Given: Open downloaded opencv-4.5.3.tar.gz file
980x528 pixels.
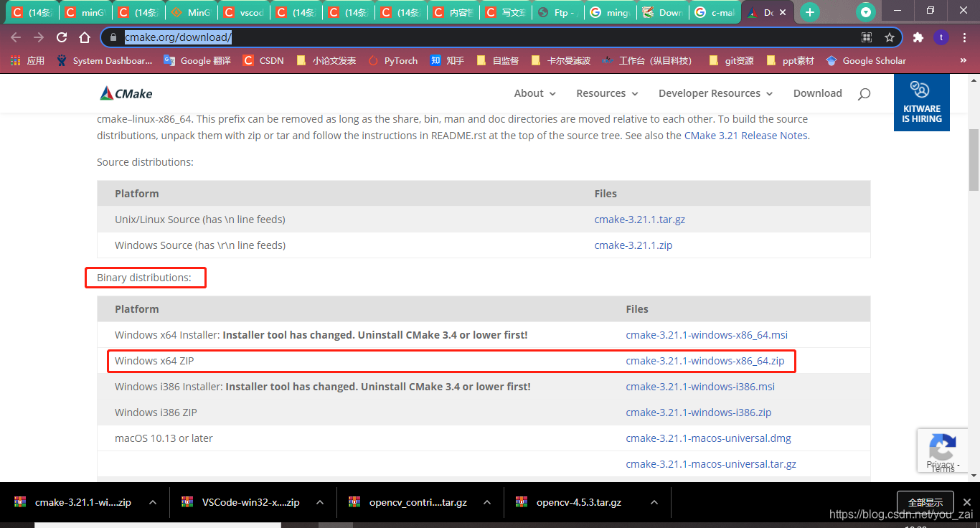Looking at the screenshot, I should [578, 503].
